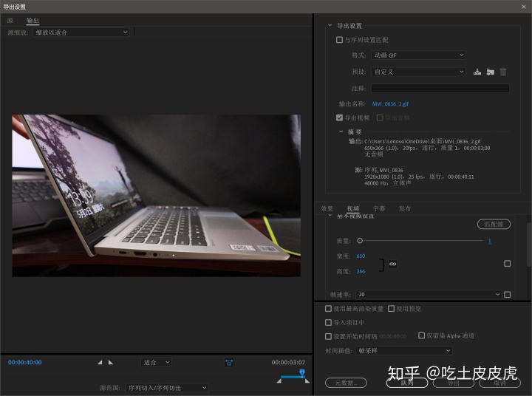Open the 帧速率 dropdown showing 20
Viewport: 532px width, 396px height.
point(429,294)
